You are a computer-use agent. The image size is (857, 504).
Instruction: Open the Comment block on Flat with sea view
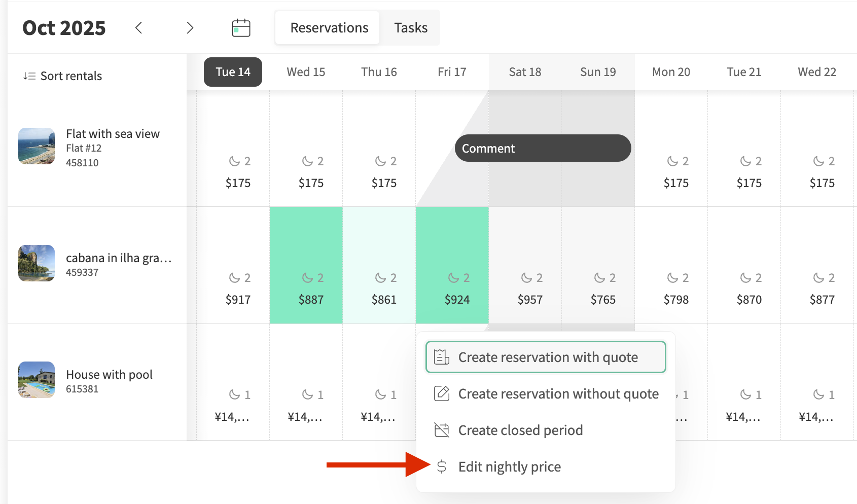(x=543, y=148)
